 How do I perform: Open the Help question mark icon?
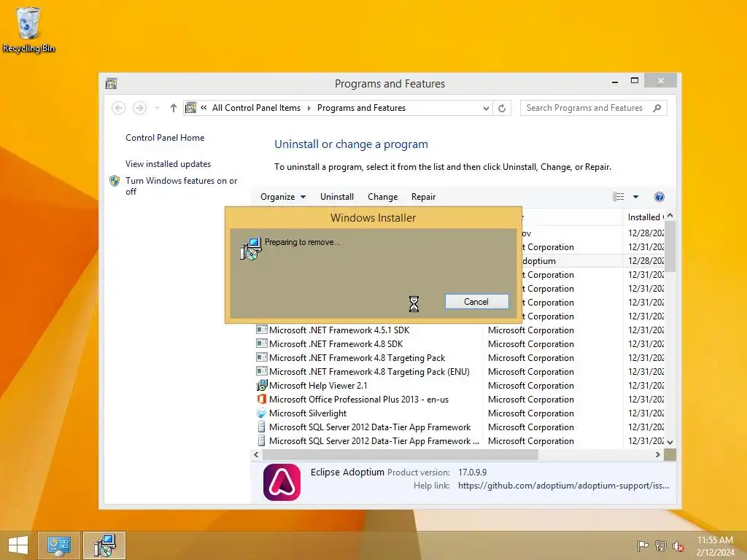tap(659, 197)
